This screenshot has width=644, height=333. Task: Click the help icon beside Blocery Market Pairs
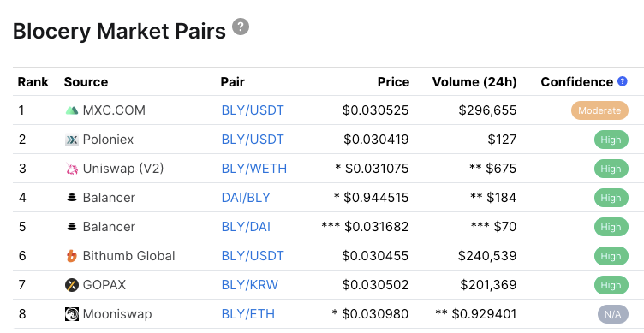coord(241,27)
